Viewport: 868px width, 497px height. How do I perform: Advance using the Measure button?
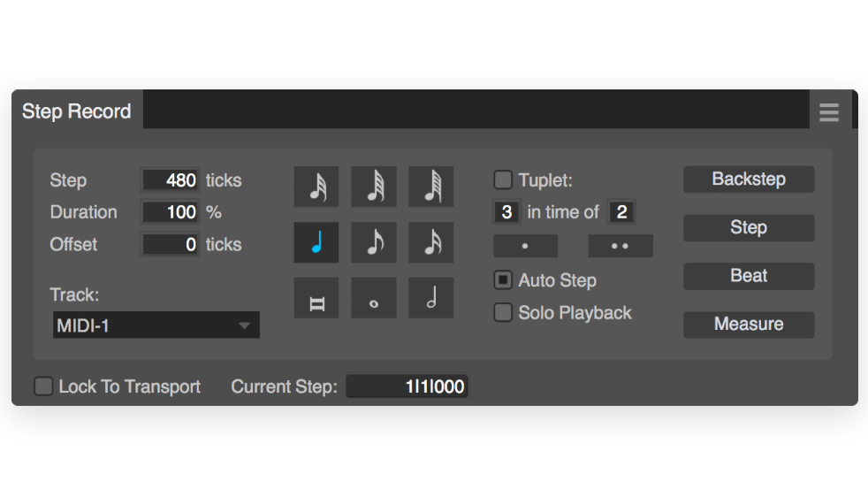click(749, 325)
